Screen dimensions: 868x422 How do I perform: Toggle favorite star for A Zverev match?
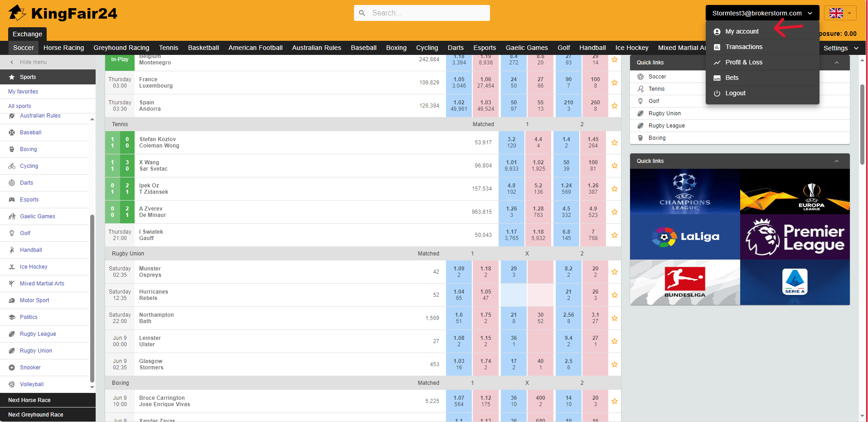(x=615, y=212)
